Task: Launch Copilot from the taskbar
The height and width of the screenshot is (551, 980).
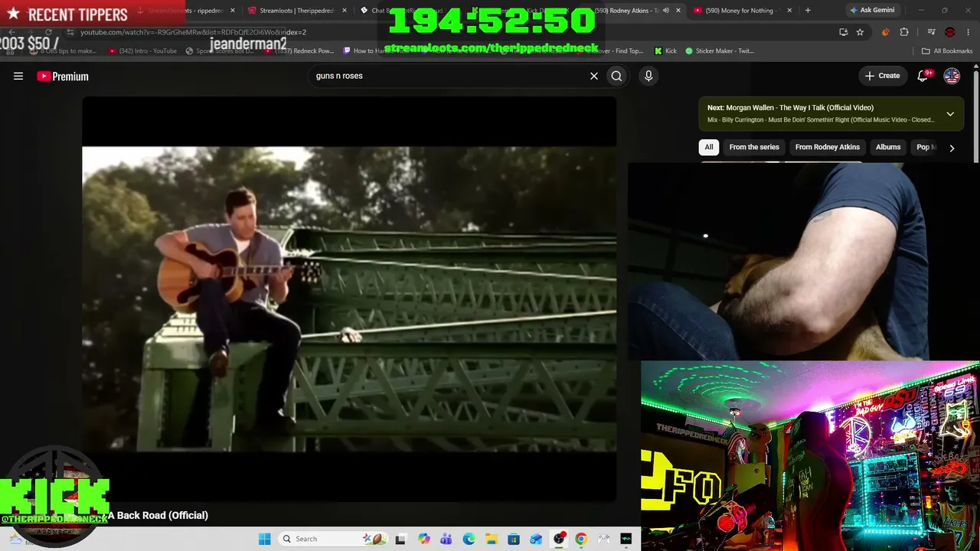Action: point(424,539)
